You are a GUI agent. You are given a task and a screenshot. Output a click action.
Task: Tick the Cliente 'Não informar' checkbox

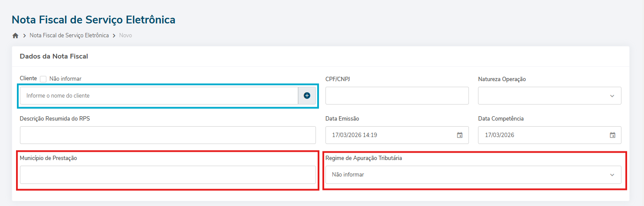pos(43,79)
